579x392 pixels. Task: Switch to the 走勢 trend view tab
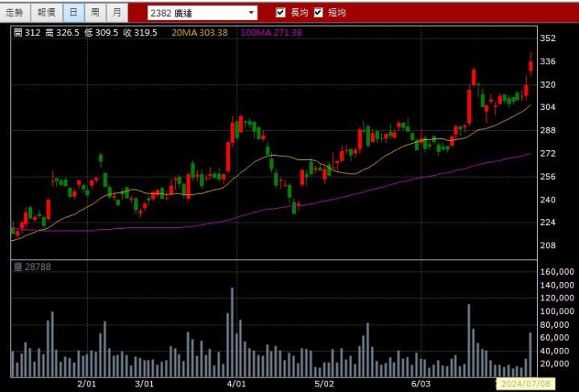15,12
